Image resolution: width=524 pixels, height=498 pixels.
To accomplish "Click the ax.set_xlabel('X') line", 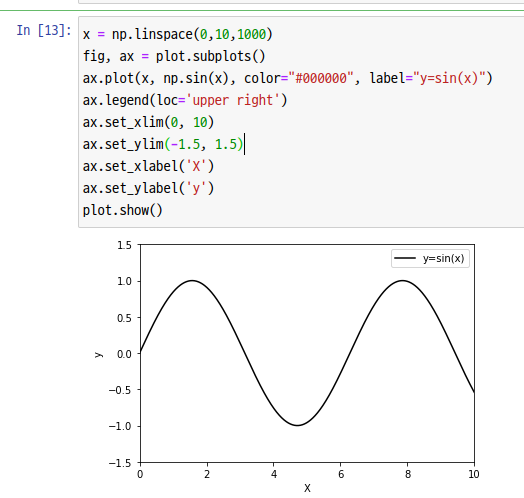I will 148,166.
